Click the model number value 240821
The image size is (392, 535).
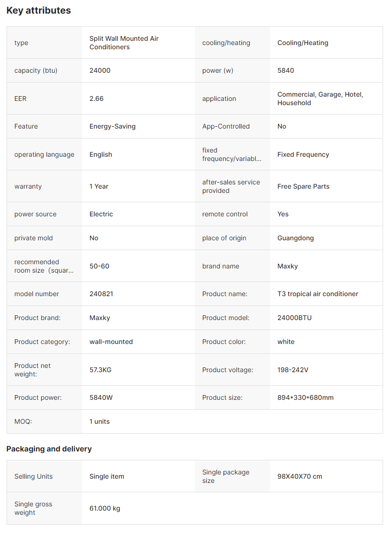(101, 294)
